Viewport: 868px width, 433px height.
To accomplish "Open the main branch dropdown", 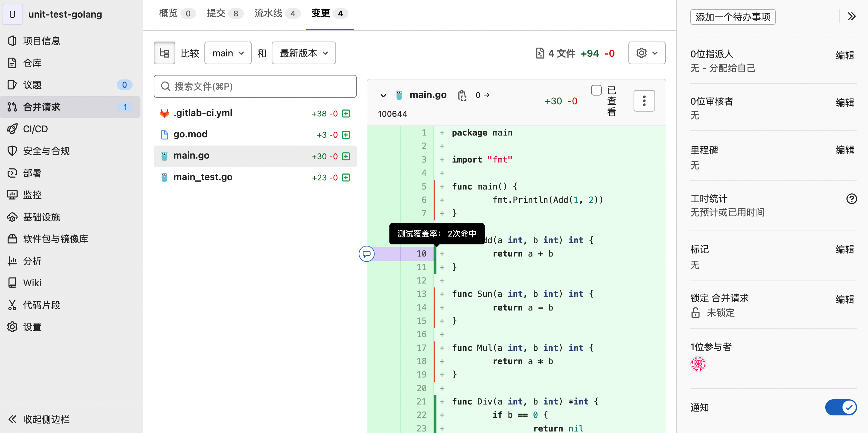I will click(x=228, y=52).
